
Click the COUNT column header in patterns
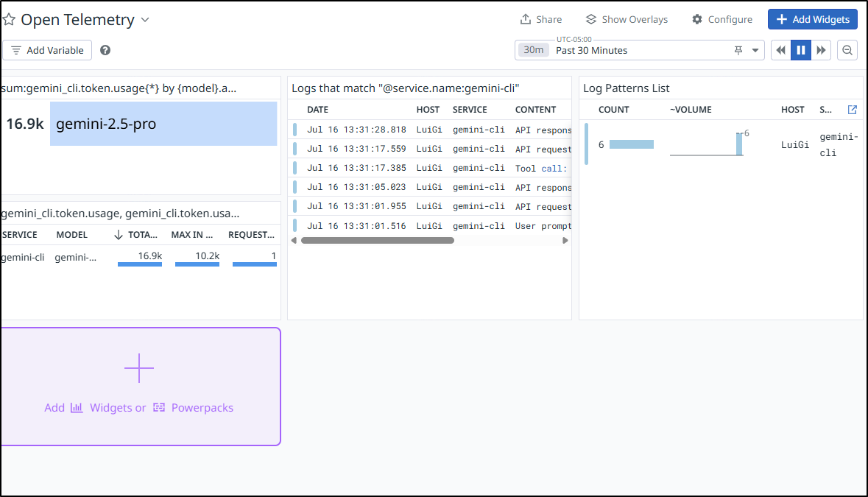pos(613,110)
